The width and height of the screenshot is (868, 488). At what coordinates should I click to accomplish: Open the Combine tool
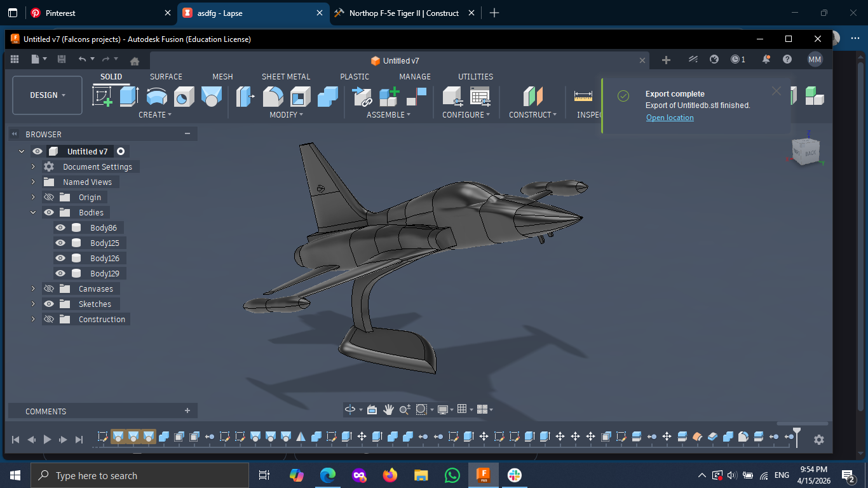[328, 97]
